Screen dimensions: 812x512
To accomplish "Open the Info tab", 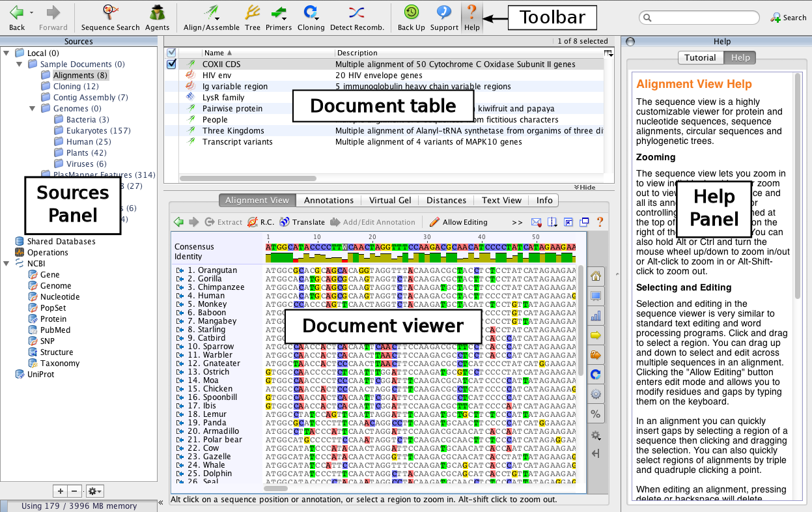I will [x=544, y=200].
